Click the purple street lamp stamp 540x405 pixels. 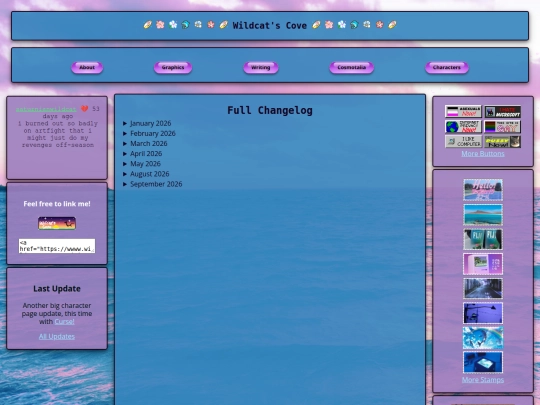pos(483,313)
